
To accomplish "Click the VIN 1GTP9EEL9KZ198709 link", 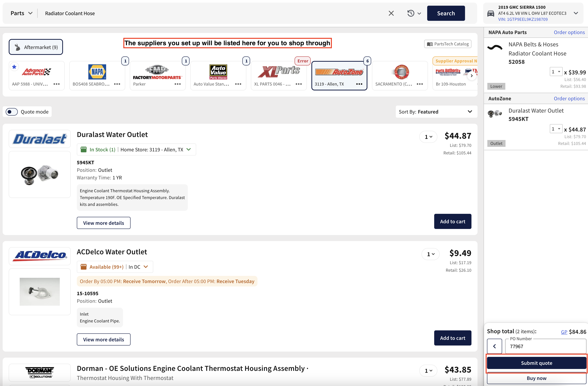I will [x=523, y=19].
